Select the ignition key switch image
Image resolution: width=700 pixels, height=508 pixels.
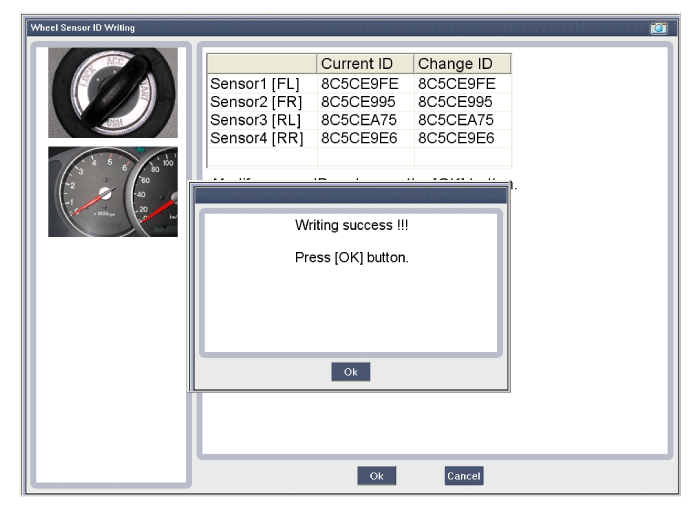pos(112,93)
